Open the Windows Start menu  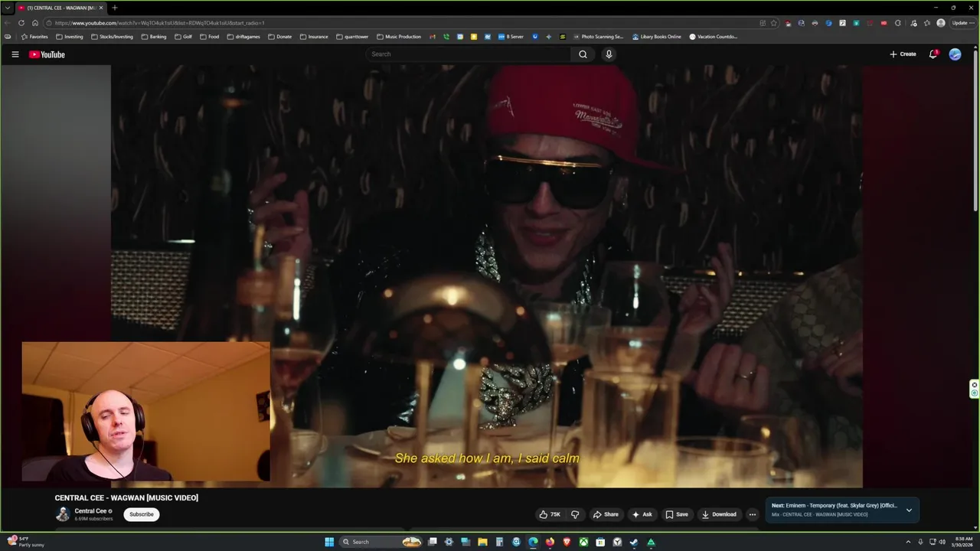(x=329, y=542)
